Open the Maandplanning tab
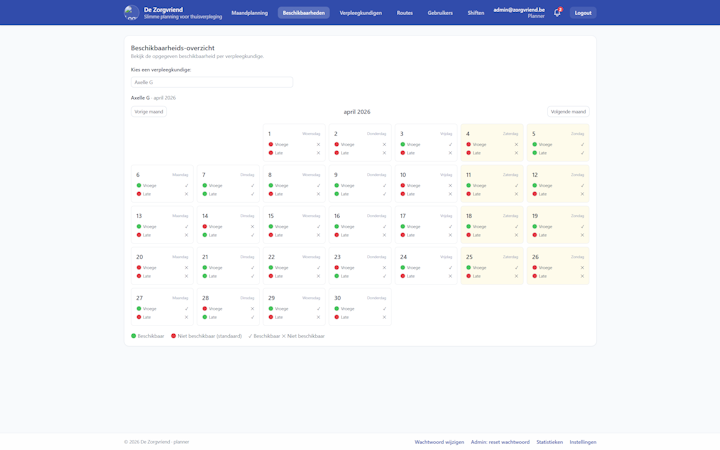This screenshot has height=450, width=720. [249, 13]
